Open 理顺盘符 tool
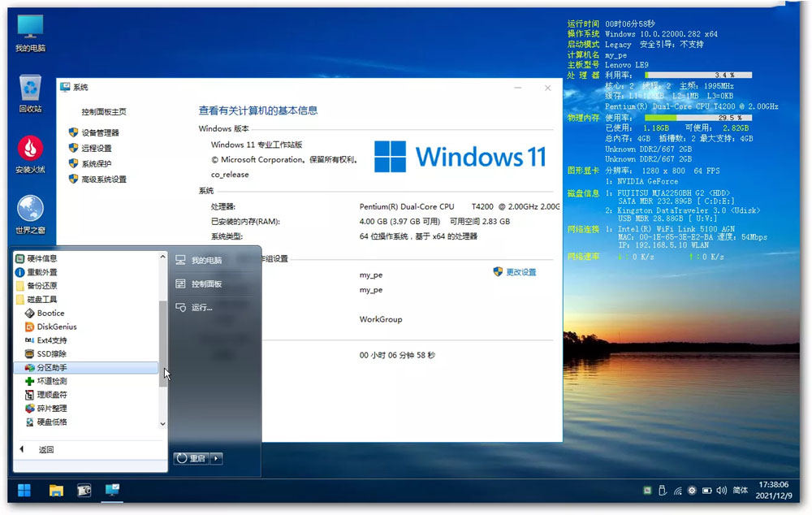 tap(46, 395)
